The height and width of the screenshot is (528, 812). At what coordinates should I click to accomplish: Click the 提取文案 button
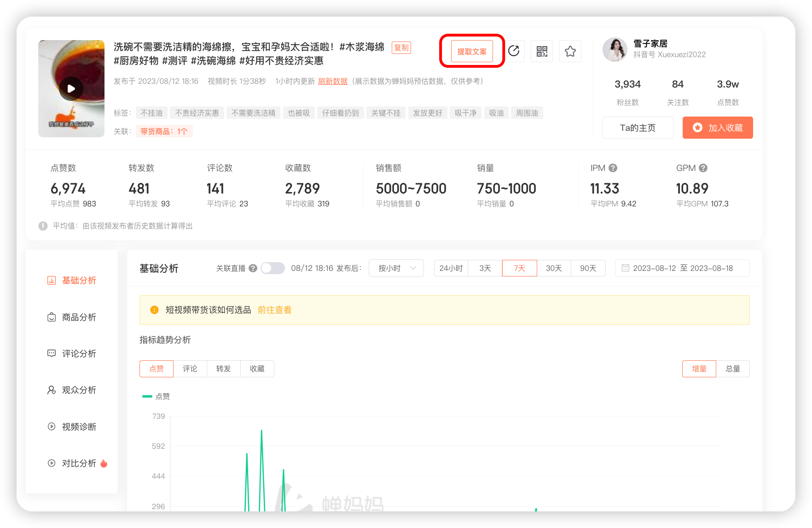tap(472, 51)
